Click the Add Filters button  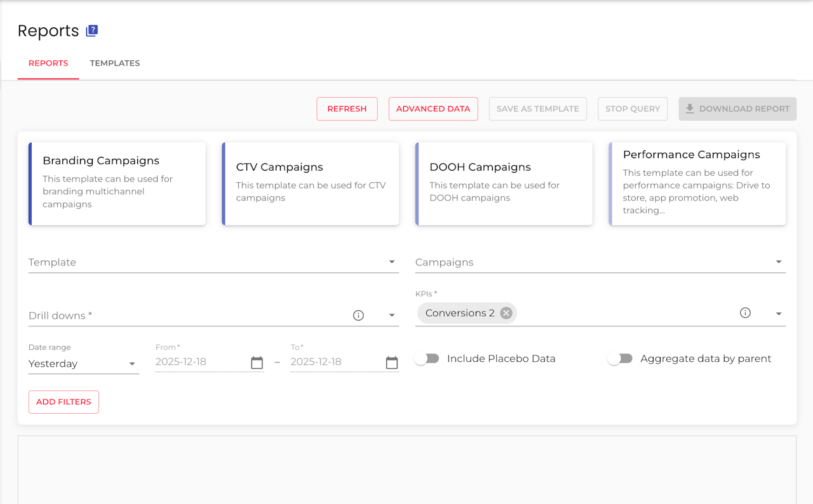(x=64, y=402)
